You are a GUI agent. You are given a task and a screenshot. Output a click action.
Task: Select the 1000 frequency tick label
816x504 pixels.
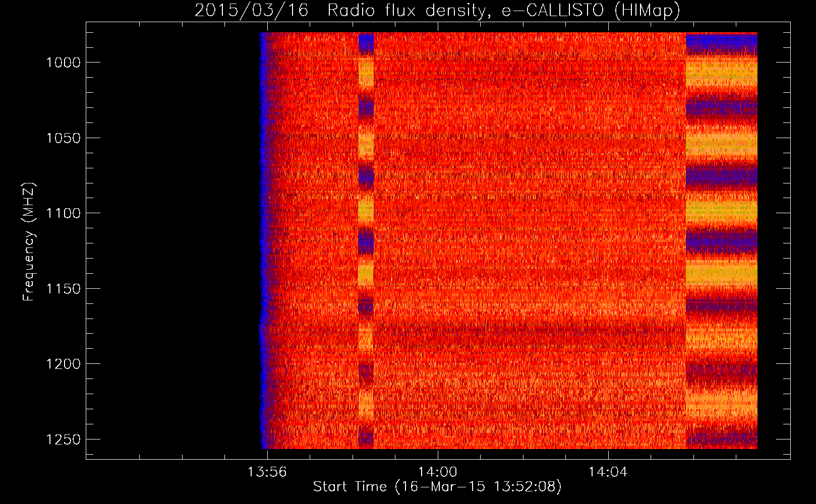click(63, 62)
